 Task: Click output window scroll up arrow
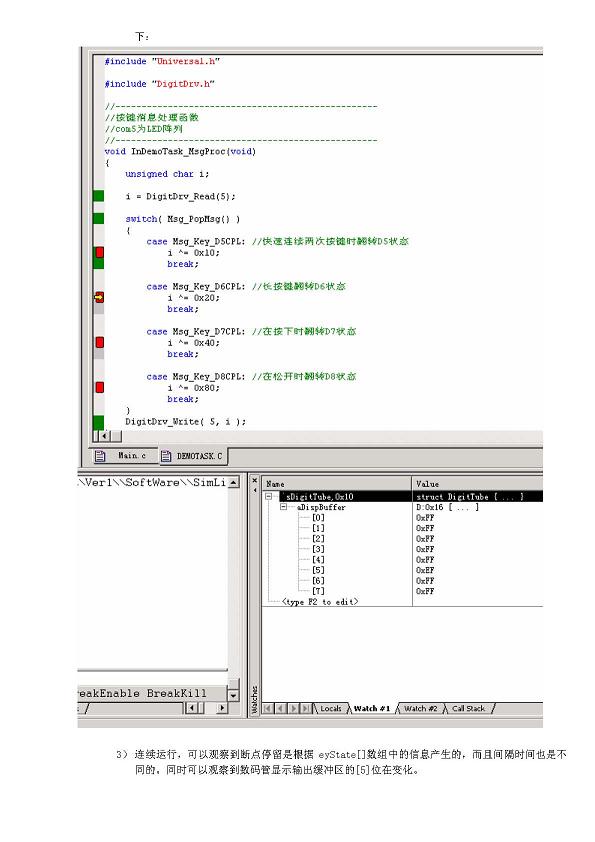click(234, 483)
